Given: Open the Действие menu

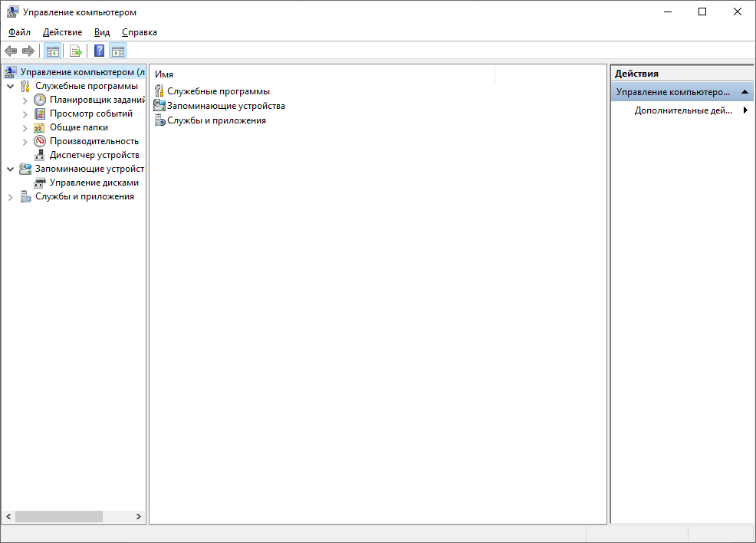Looking at the screenshot, I should [62, 31].
